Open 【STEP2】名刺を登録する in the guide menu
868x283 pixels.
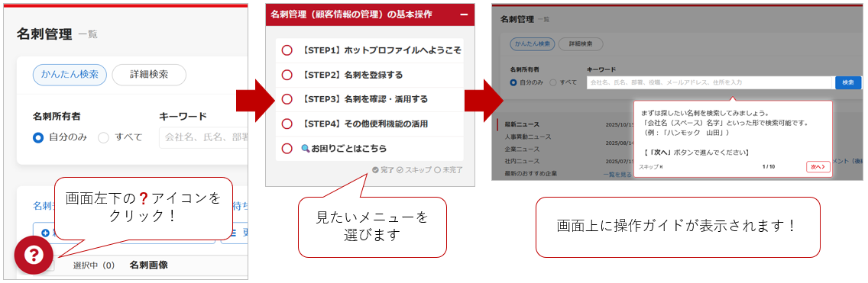[370, 75]
